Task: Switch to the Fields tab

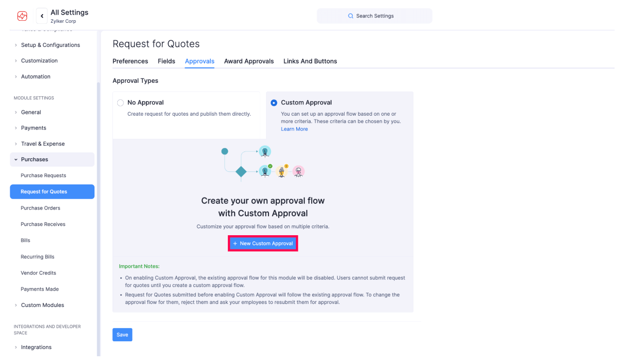Action: point(166,61)
